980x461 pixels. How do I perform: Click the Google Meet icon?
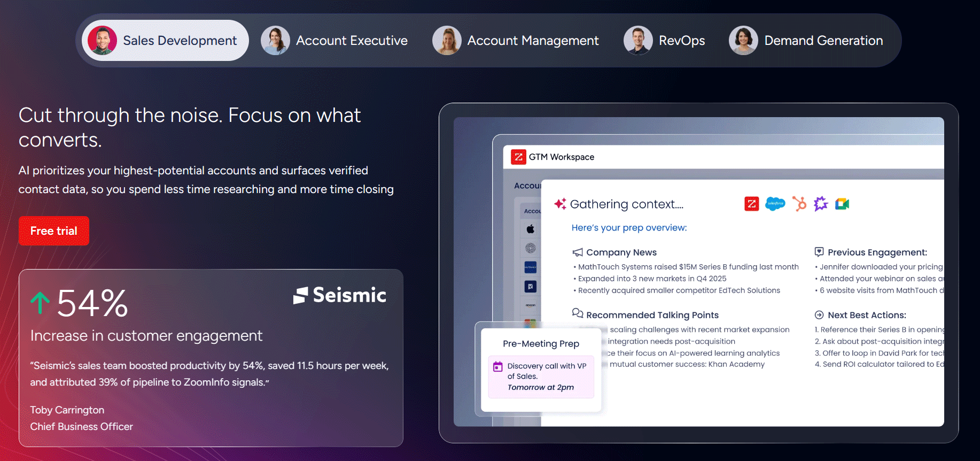842,204
